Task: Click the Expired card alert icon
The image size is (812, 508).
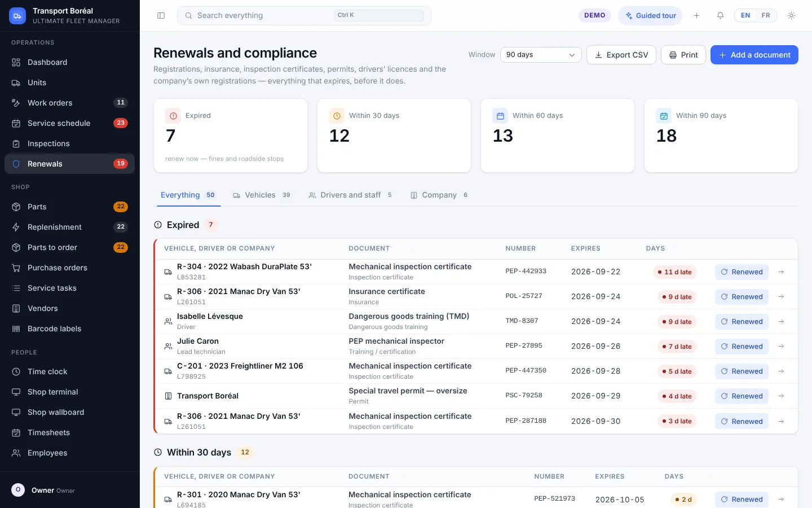Action: pos(173,116)
